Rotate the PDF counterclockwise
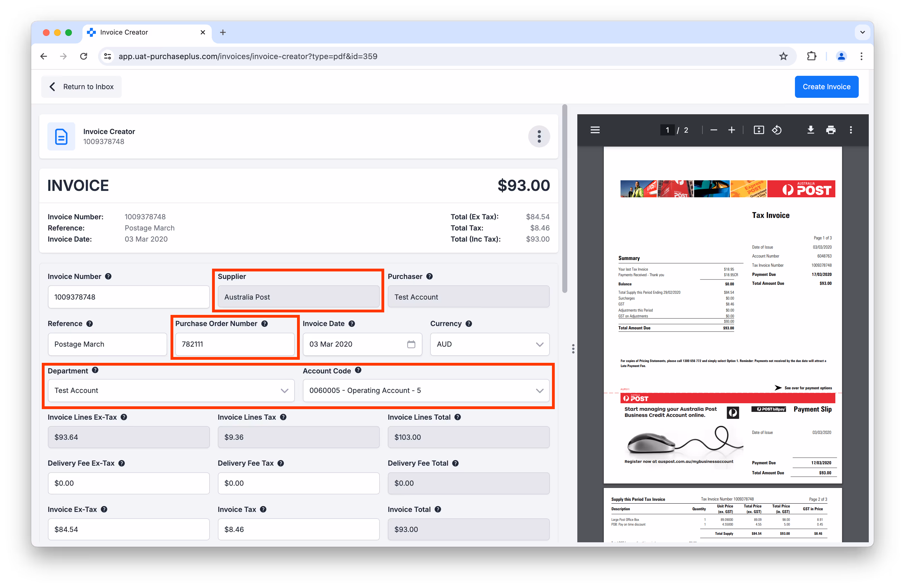 777,130
